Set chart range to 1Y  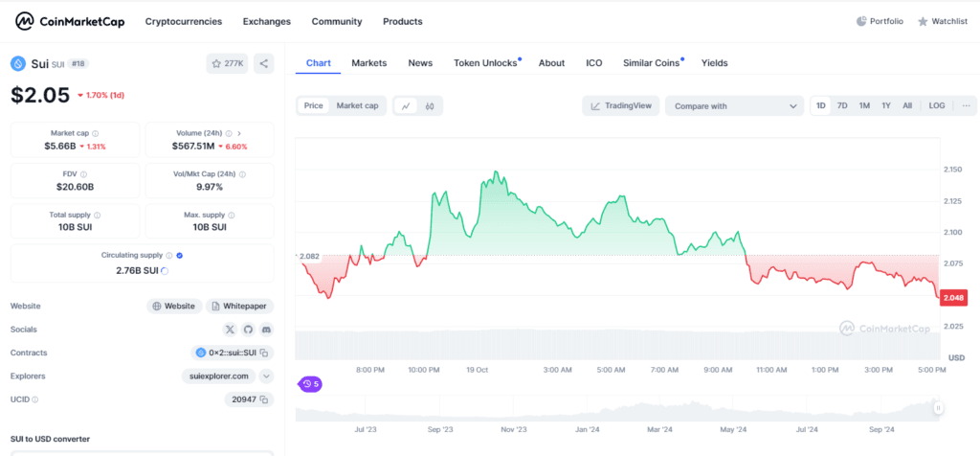point(886,105)
